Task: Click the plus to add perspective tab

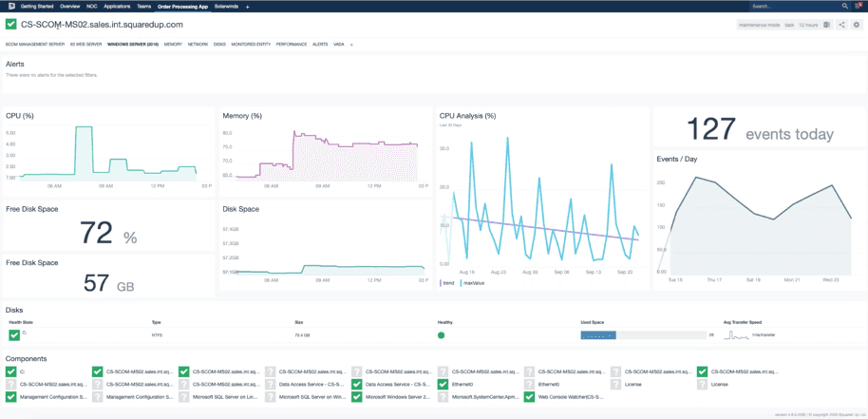Action: click(x=351, y=45)
